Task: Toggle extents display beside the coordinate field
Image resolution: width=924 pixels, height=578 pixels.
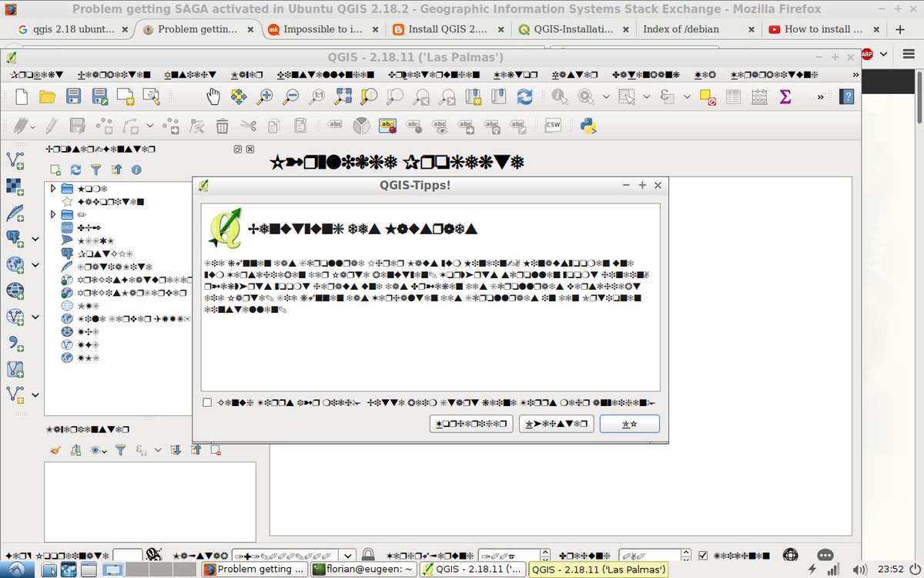Action: pyautogui.click(x=153, y=555)
